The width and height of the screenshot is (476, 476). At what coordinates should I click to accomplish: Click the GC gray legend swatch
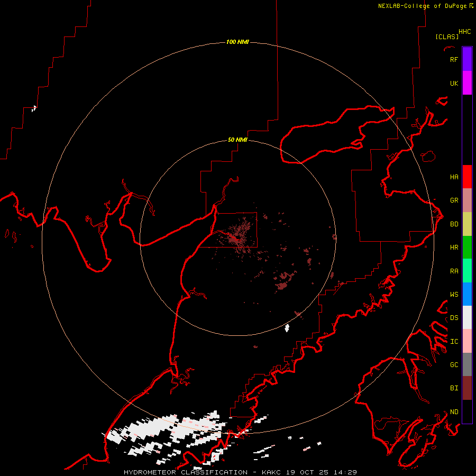coord(467,364)
